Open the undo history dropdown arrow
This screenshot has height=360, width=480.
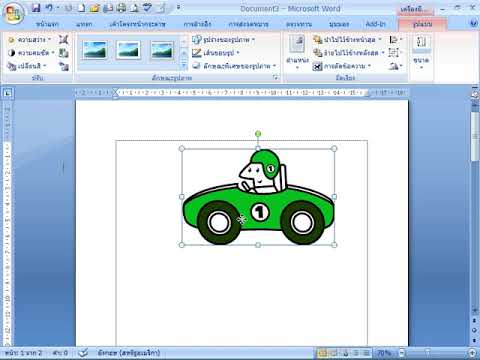(x=57, y=8)
